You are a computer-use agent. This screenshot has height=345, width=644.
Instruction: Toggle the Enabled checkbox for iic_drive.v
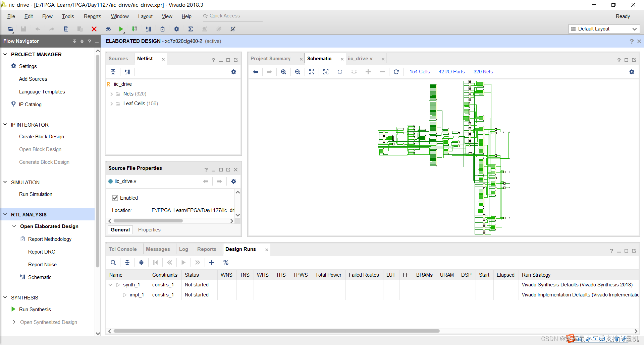pos(115,198)
